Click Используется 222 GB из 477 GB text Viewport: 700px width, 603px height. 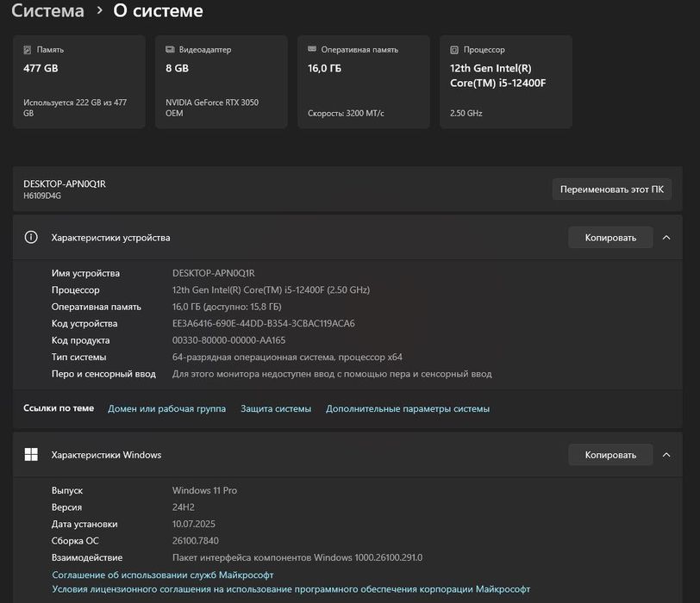click(x=75, y=108)
